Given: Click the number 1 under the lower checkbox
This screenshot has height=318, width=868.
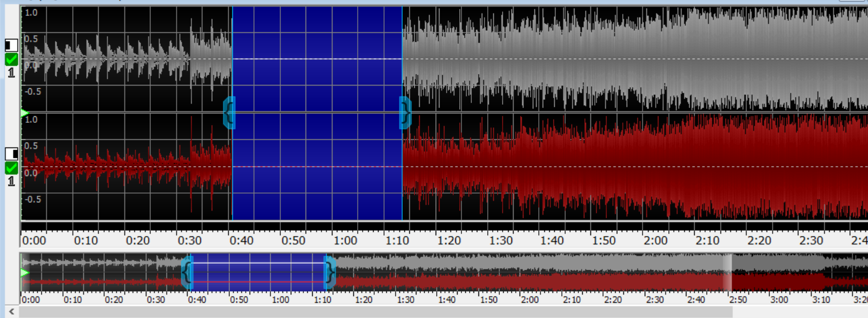Looking at the screenshot, I should click(x=11, y=181).
